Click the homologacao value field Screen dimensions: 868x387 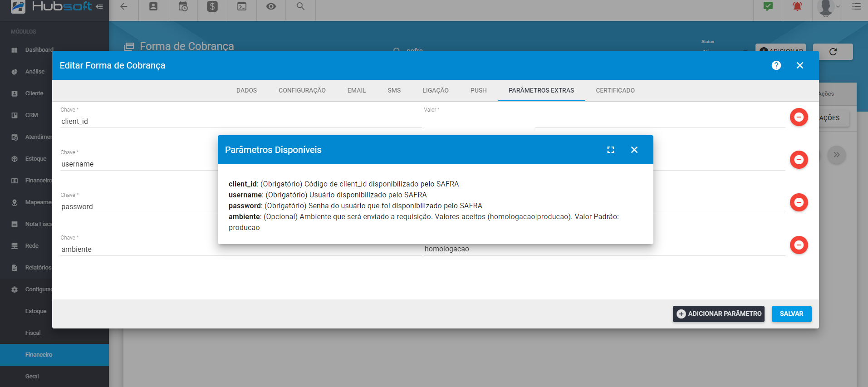(604, 250)
